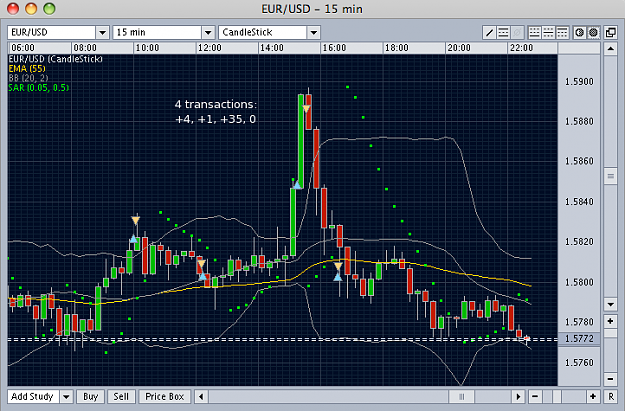Choose the third grid style icon
The height and width of the screenshot is (411, 625).
point(562,33)
